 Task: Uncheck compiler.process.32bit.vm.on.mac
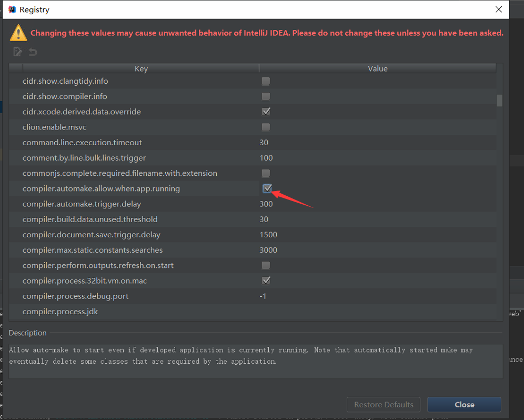point(266,281)
